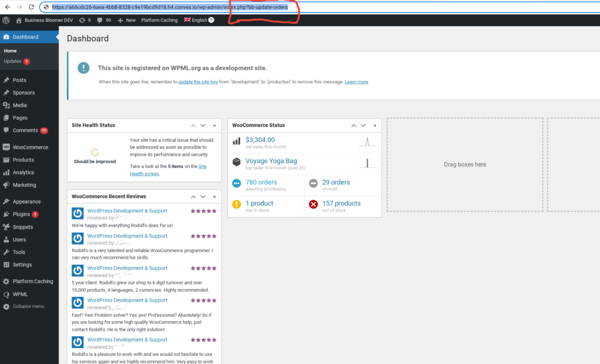Move WooCommerce Recent Reviews widget down

(203, 197)
